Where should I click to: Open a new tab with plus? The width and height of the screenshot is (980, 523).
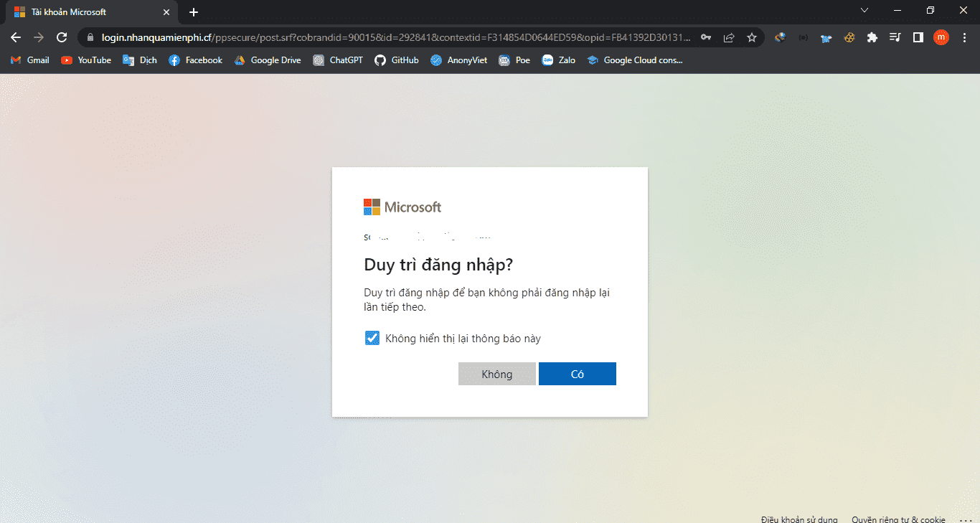coord(194,12)
